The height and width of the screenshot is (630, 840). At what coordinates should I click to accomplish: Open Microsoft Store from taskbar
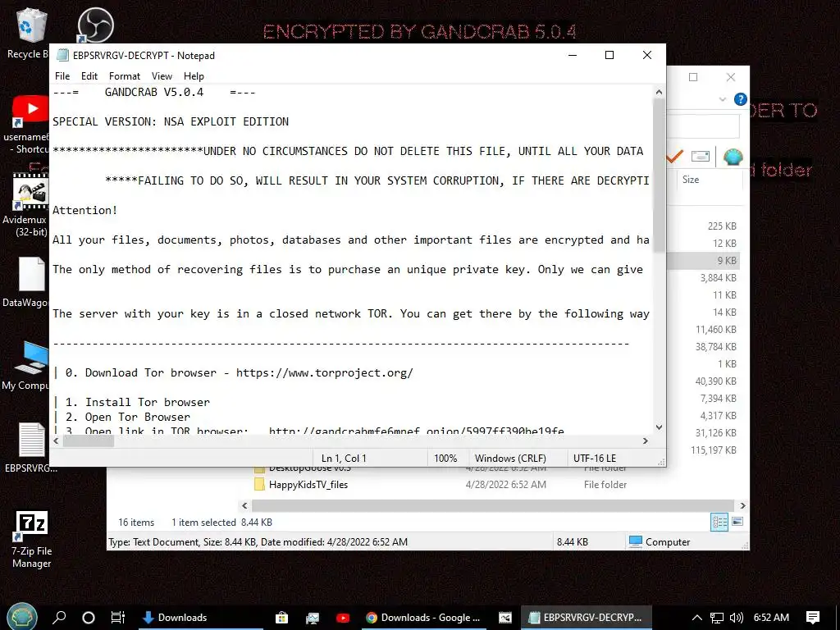pyautogui.click(x=282, y=617)
